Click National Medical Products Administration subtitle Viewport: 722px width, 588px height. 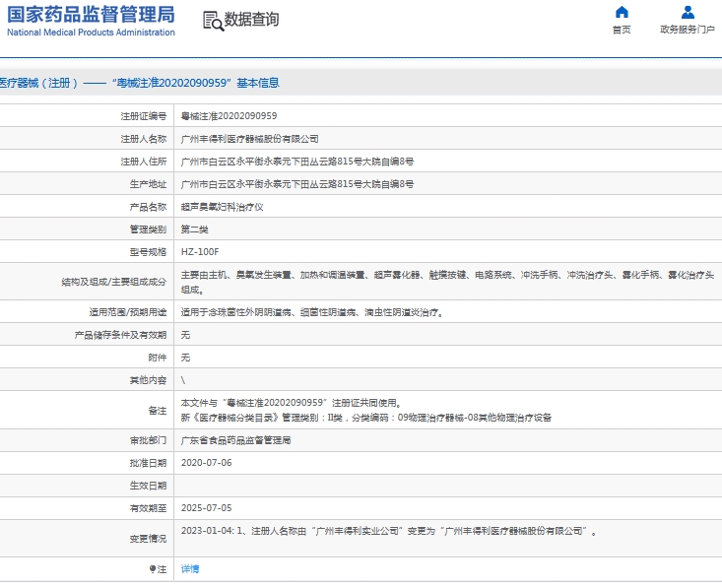pos(91,33)
